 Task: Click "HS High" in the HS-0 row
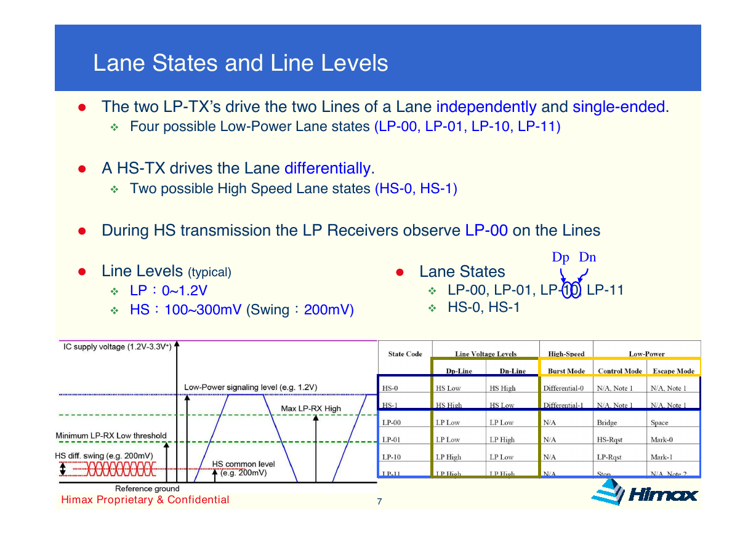[503, 388]
